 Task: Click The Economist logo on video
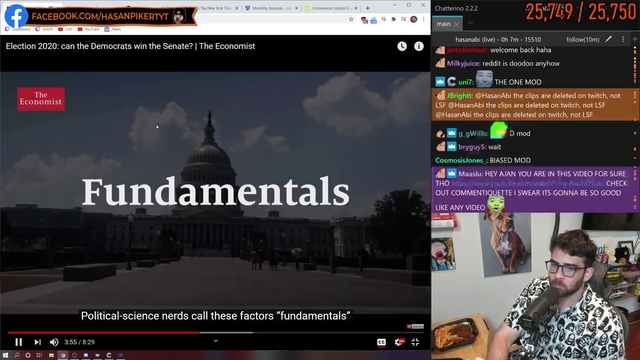coord(41,99)
